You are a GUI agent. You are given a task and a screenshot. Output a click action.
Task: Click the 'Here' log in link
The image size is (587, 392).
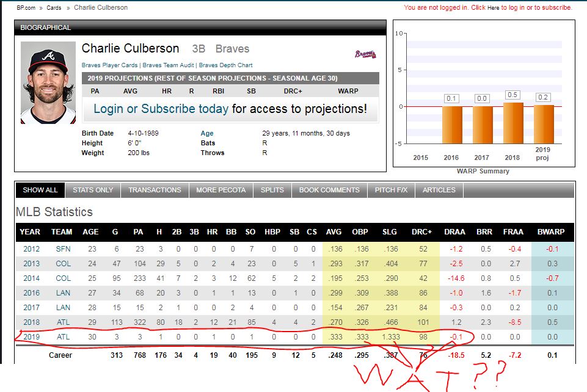coord(493,8)
